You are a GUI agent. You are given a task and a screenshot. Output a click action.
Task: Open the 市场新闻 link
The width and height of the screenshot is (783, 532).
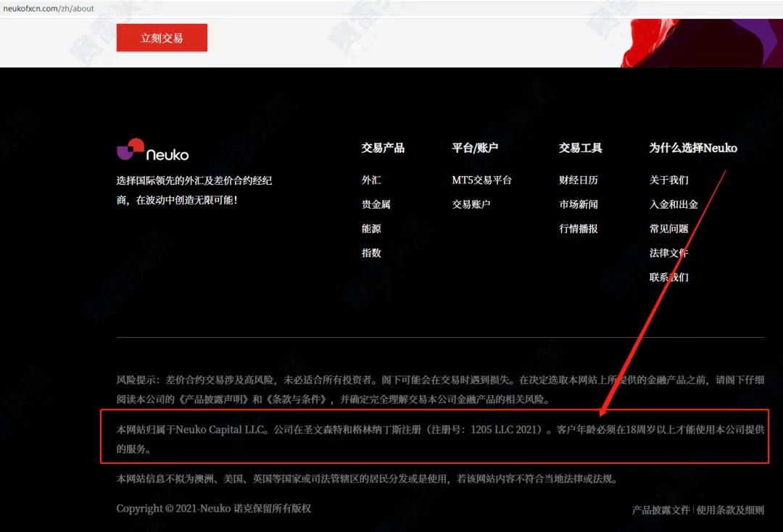pos(579,204)
